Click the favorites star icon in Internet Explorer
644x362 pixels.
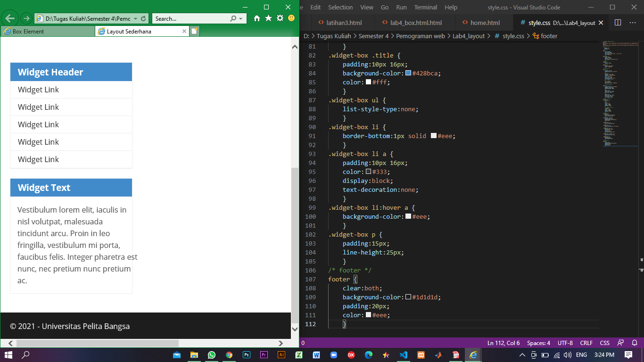268,18
